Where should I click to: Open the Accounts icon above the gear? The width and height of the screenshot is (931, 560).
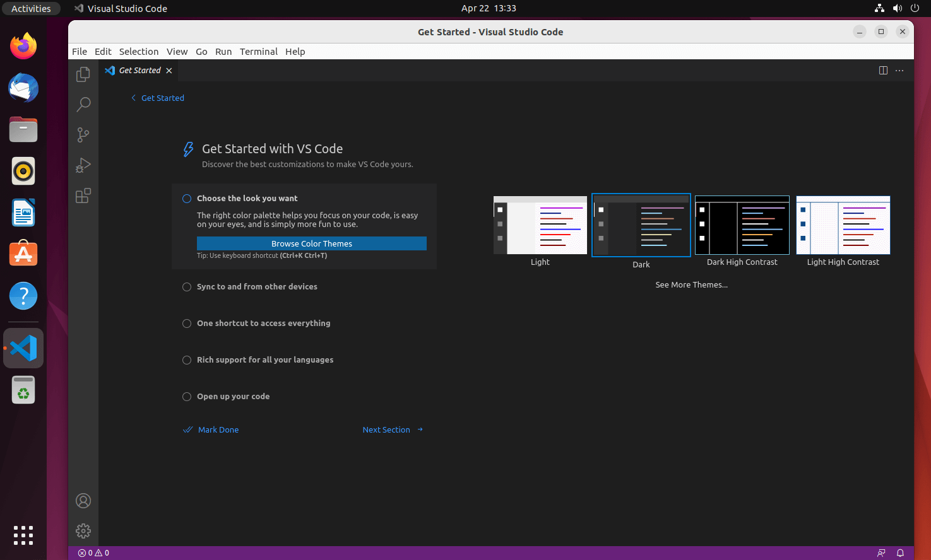83,500
